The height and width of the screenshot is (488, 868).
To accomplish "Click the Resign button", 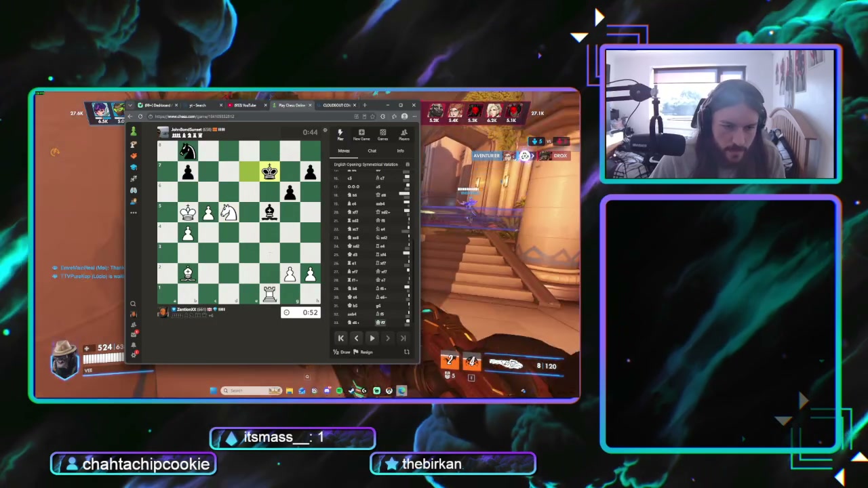I will coord(363,352).
